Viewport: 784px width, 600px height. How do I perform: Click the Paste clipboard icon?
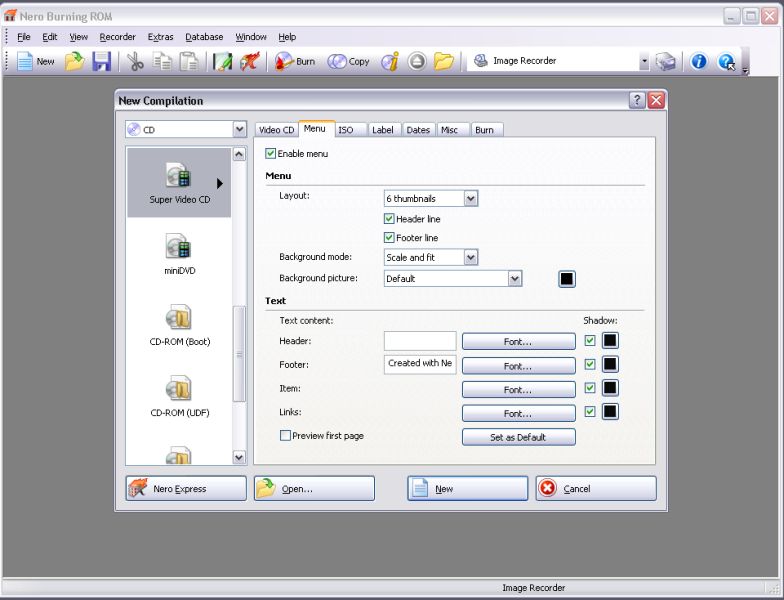pos(189,62)
